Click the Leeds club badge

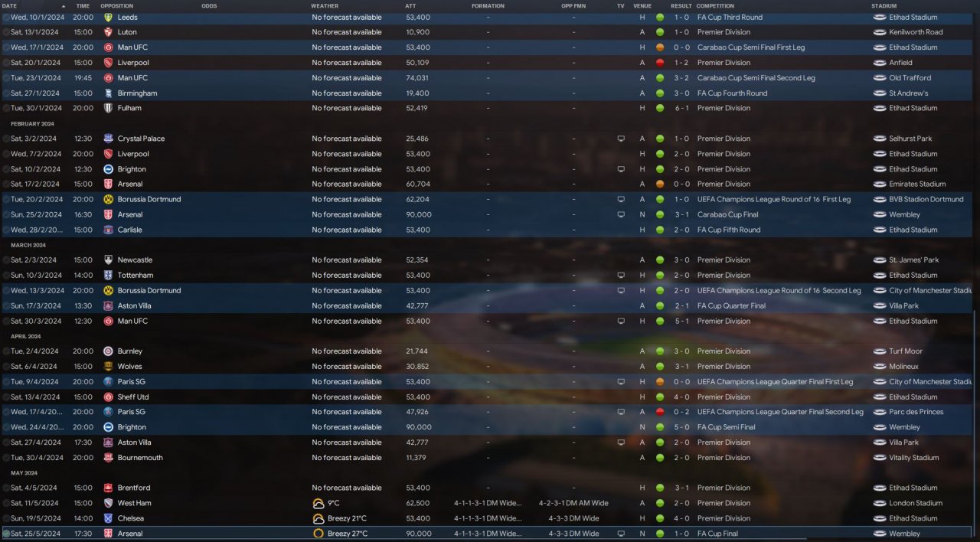pyautogui.click(x=108, y=17)
